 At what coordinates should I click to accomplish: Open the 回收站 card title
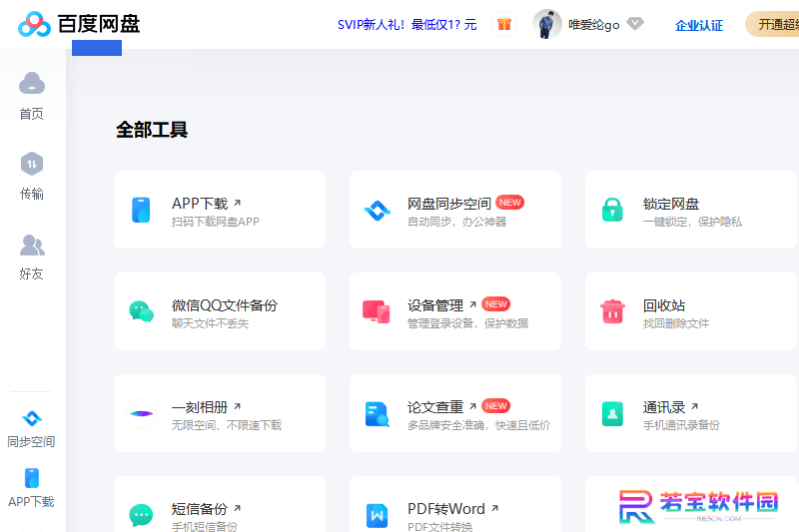coord(663,305)
